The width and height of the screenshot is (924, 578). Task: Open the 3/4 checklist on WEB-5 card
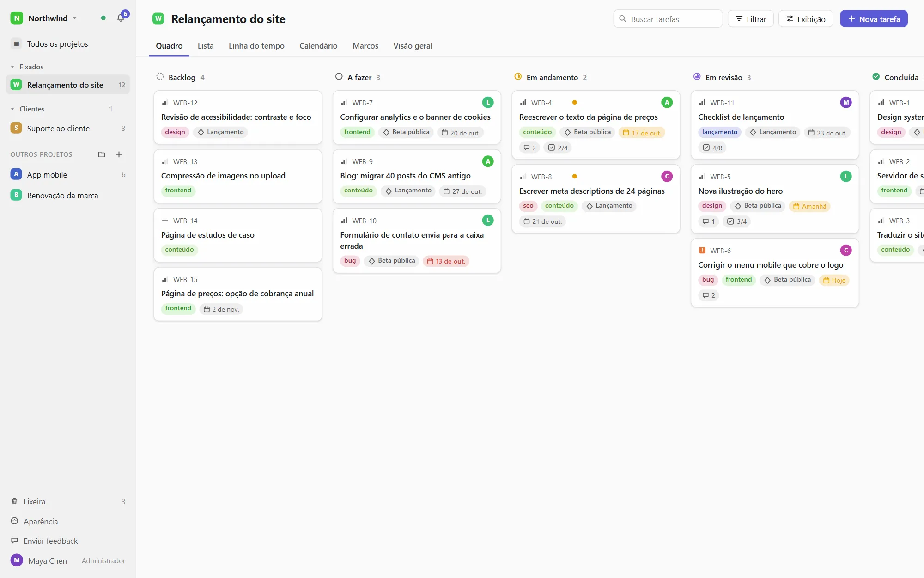tap(736, 221)
